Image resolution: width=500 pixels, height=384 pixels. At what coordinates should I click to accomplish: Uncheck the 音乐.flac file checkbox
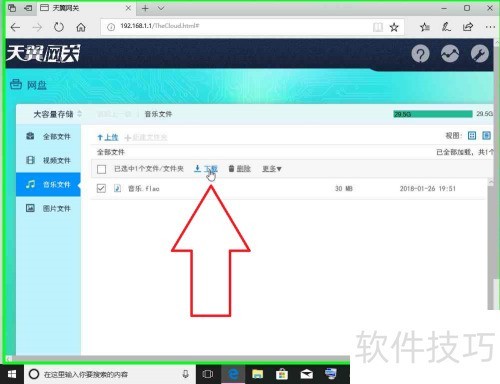point(101,188)
